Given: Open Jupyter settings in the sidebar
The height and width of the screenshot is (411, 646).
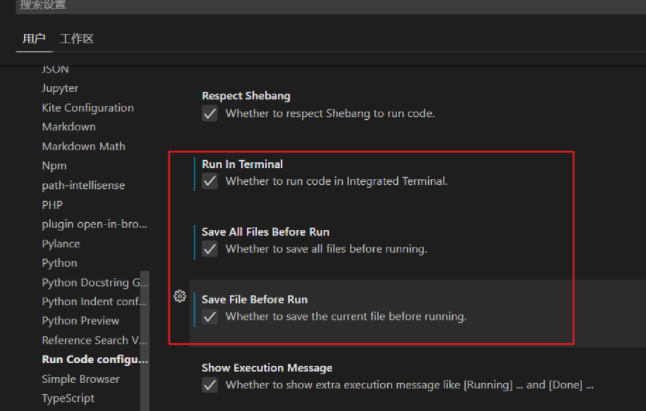Looking at the screenshot, I should [60, 88].
